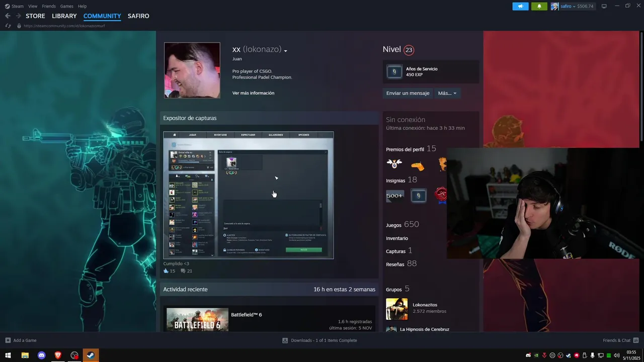Image resolution: width=644 pixels, height=362 pixels.
Task: Open the Lokonazitos group avatar
Action: click(396, 309)
